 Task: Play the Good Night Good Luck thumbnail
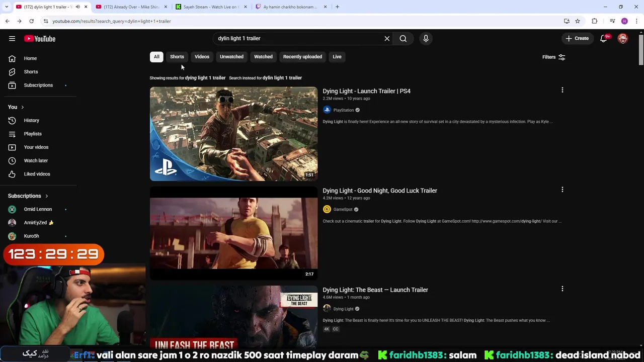pos(233,233)
